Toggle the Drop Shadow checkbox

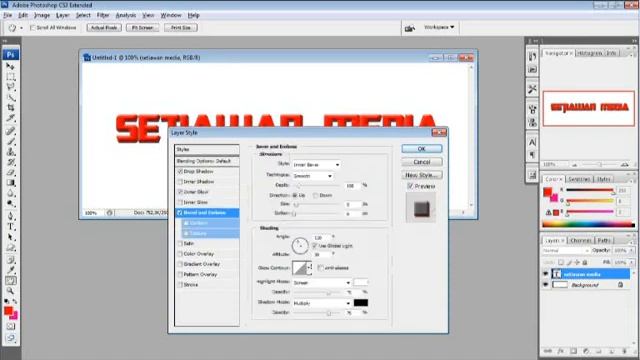click(180, 171)
